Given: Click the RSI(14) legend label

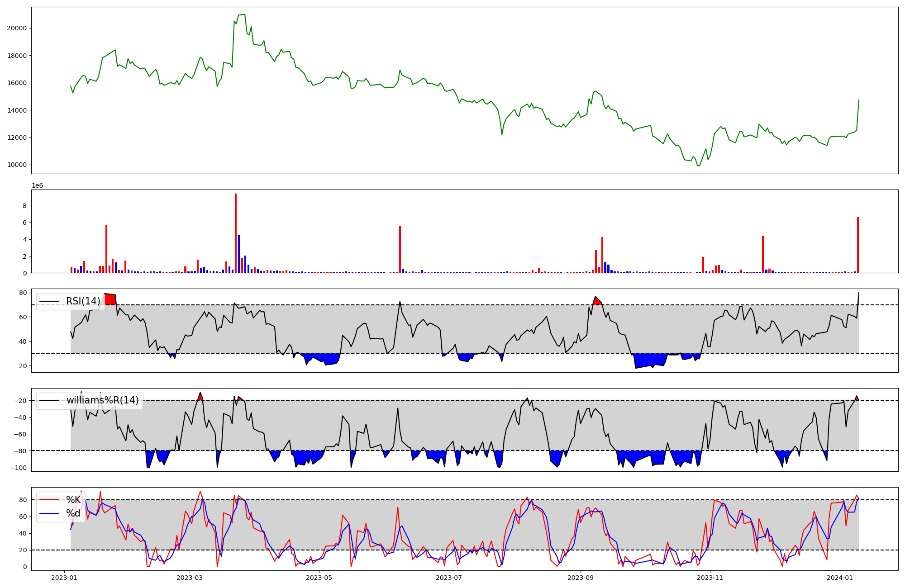Looking at the screenshot, I should (x=83, y=301).
